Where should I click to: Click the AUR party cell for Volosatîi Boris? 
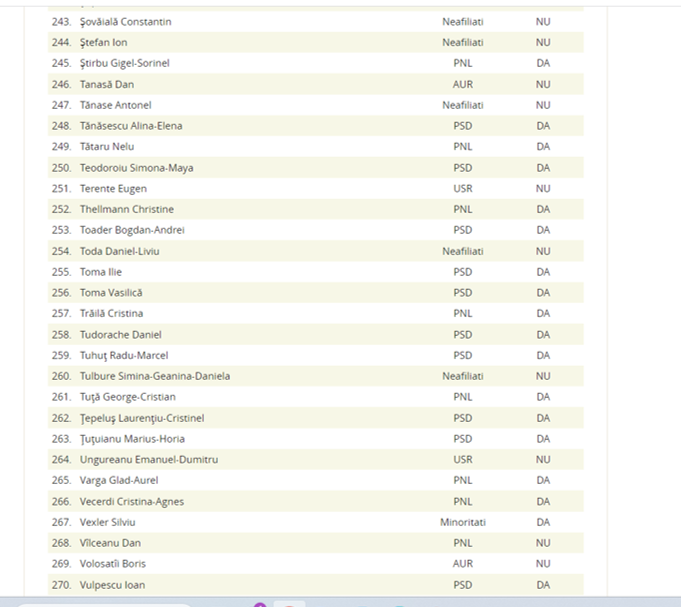pos(462,564)
